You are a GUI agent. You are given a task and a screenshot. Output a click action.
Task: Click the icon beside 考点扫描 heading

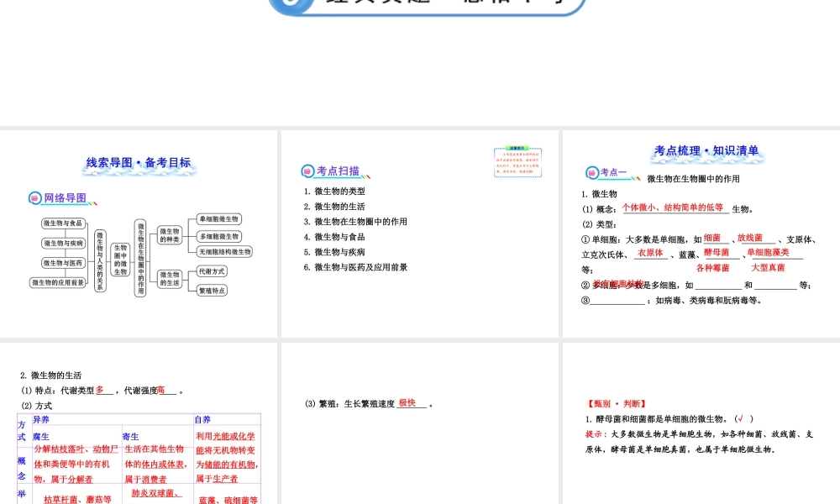point(307,171)
